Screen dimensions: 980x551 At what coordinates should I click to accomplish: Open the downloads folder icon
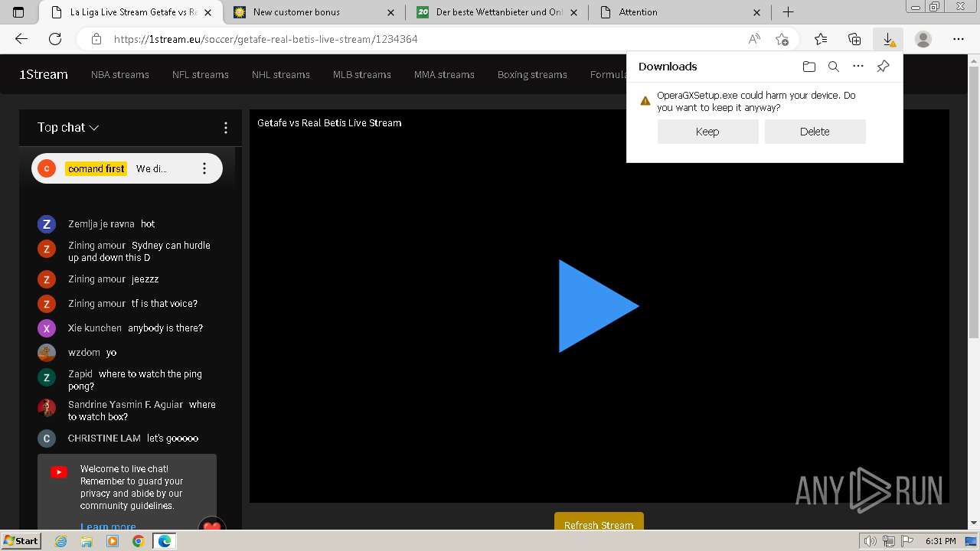(809, 67)
